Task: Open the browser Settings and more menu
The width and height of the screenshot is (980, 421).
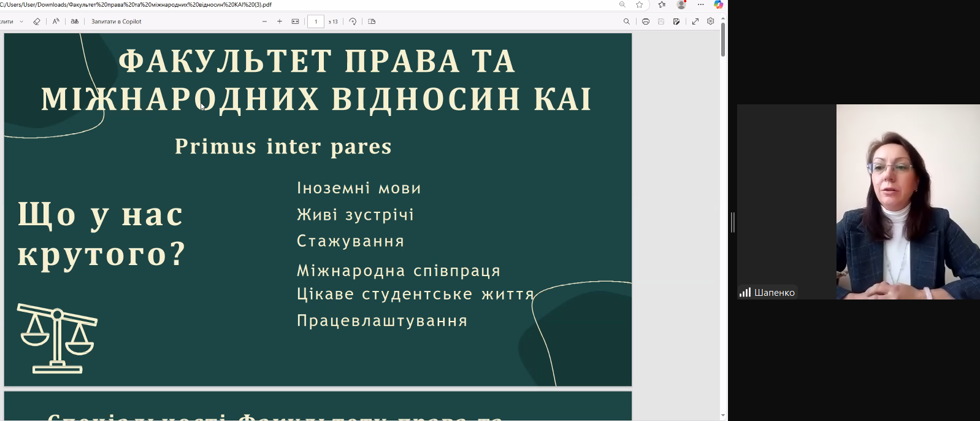Action: tap(701, 5)
